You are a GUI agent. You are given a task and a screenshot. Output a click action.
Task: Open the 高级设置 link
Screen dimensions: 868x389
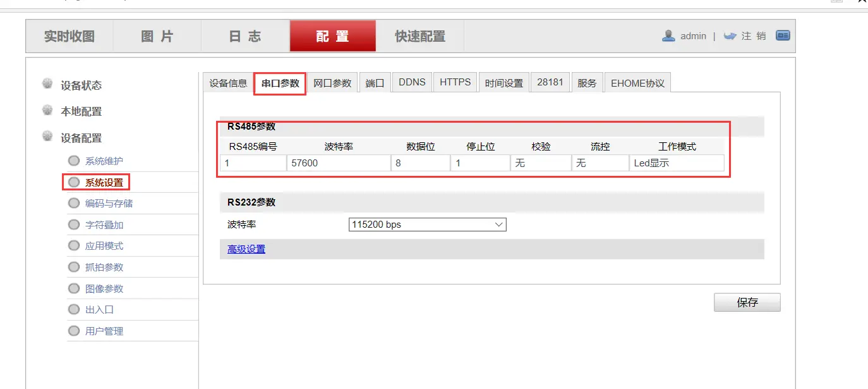[x=244, y=249]
